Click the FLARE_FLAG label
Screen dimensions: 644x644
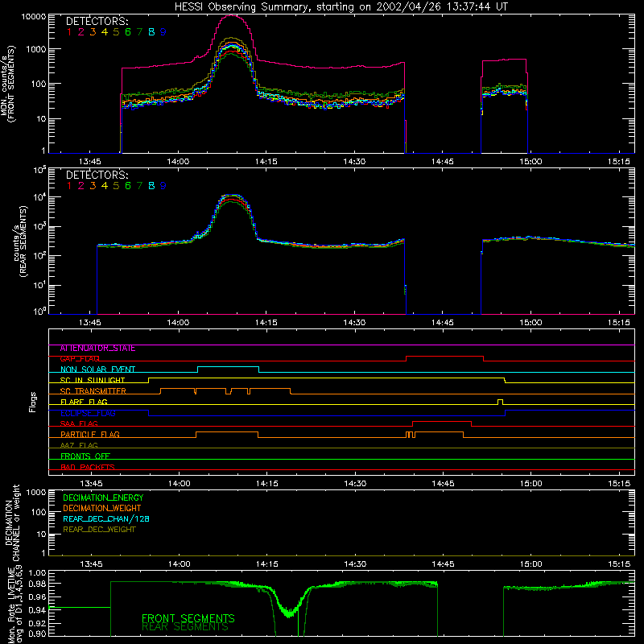(x=84, y=402)
